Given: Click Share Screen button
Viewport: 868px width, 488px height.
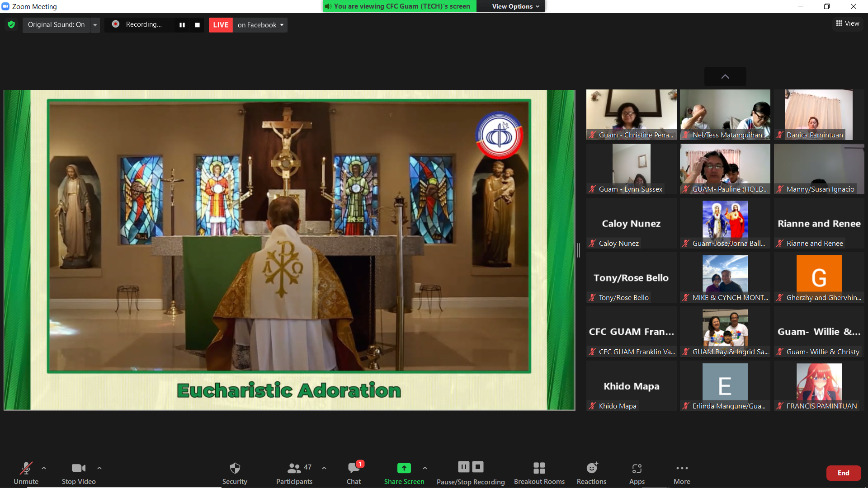Looking at the screenshot, I should pos(404,473).
